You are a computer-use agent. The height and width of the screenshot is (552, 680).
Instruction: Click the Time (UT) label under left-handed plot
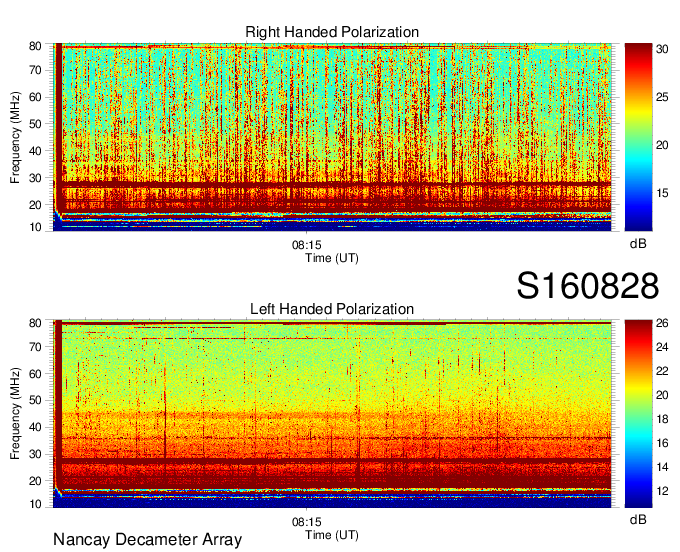(x=332, y=535)
